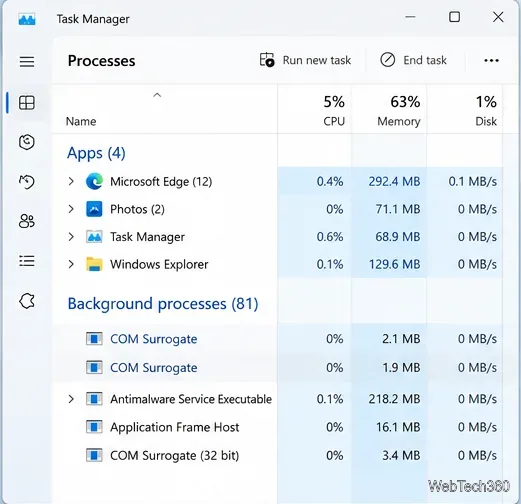The height and width of the screenshot is (504, 521).
Task: Click the 3.4 MB memory value
Action: (401, 455)
